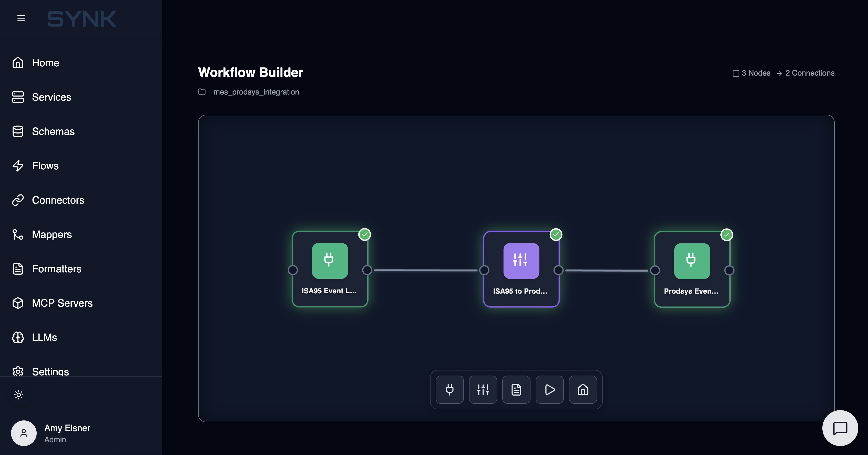Add a Connector node from the bottom toolbar

tap(450, 390)
